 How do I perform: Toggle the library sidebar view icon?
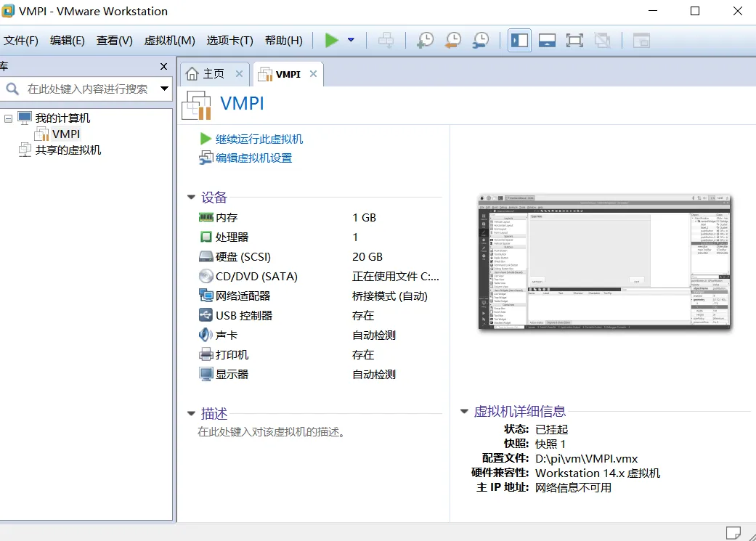[x=519, y=41]
